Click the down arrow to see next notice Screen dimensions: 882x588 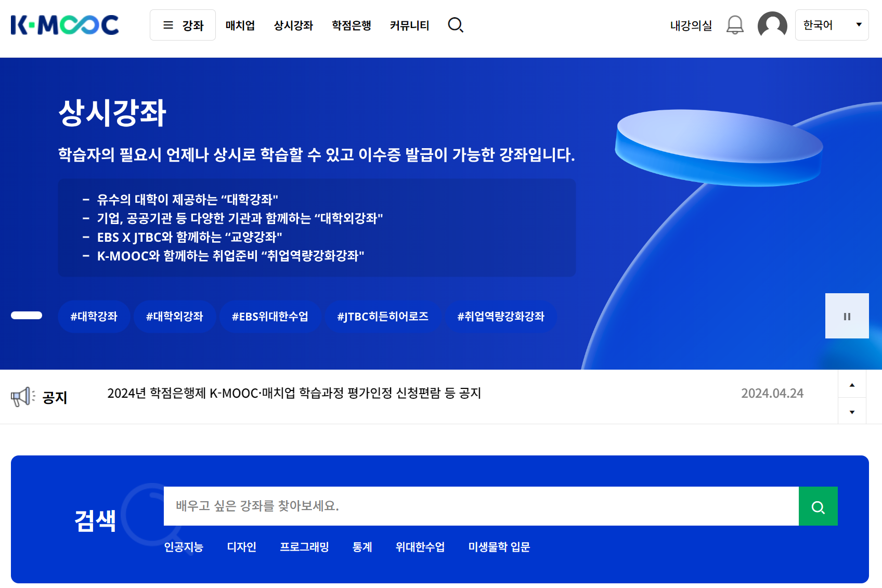(852, 411)
